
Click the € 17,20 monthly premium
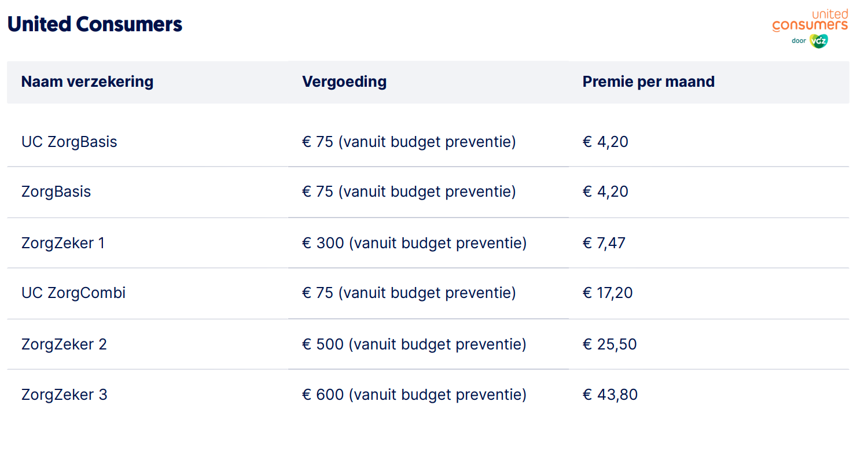(x=608, y=293)
